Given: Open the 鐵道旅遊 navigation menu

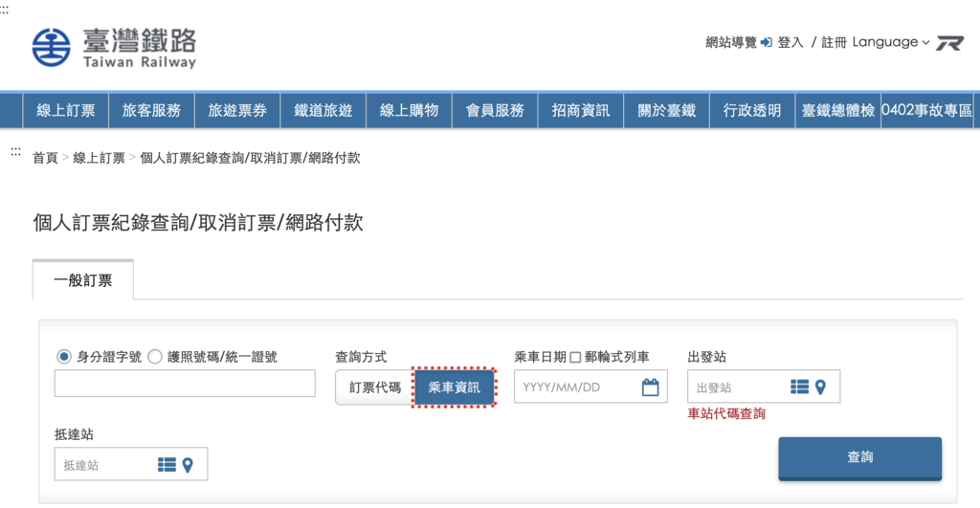Looking at the screenshot, I should coord(323,111).
